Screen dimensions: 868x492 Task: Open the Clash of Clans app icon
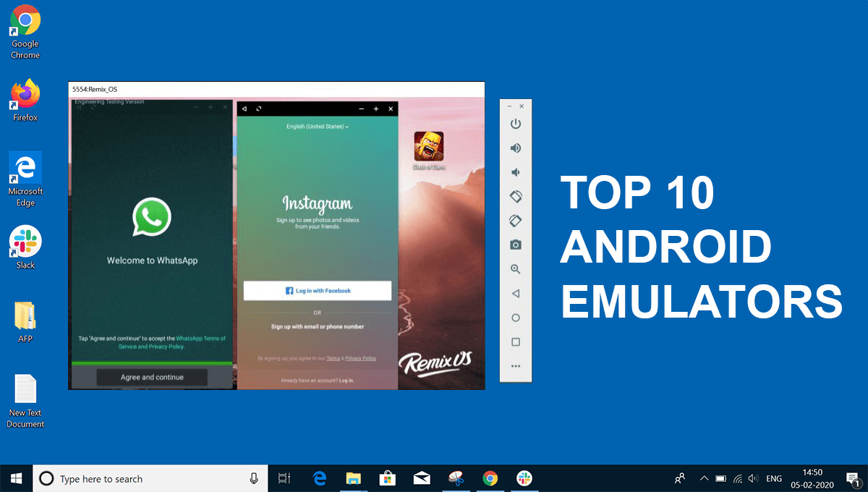[x=428, y=147]
